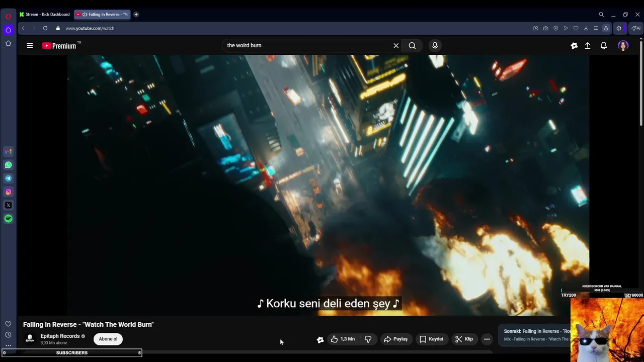Dislike the video

click(x=368, y=339)
